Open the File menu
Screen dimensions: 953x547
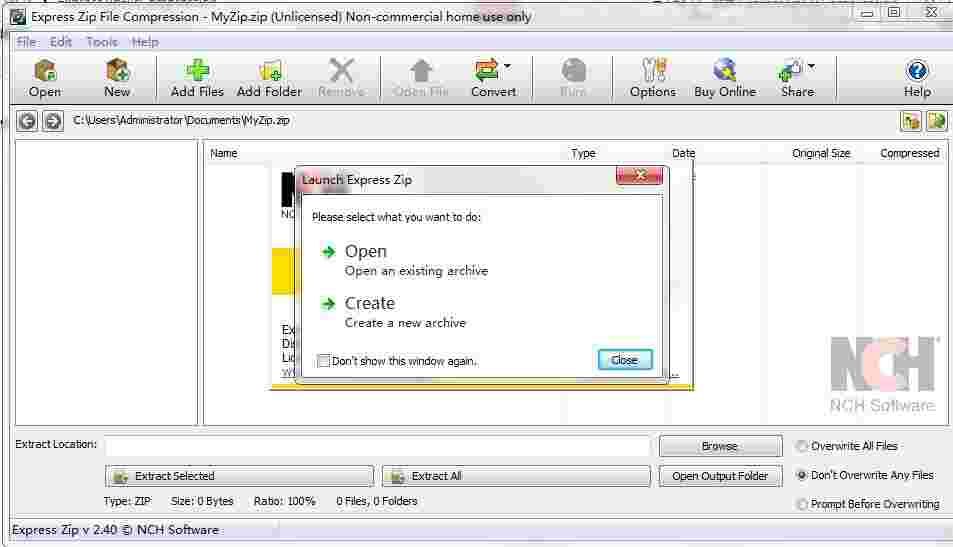(x=26, y=42)
